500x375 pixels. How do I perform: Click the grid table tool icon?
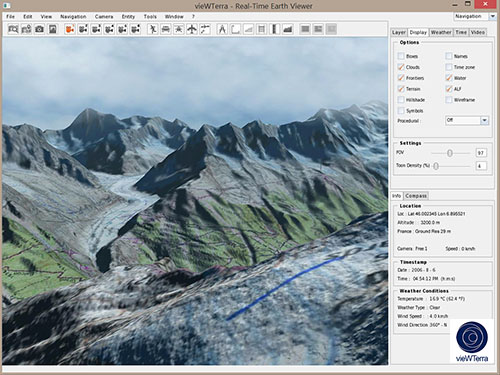click(x=262, y=29)
